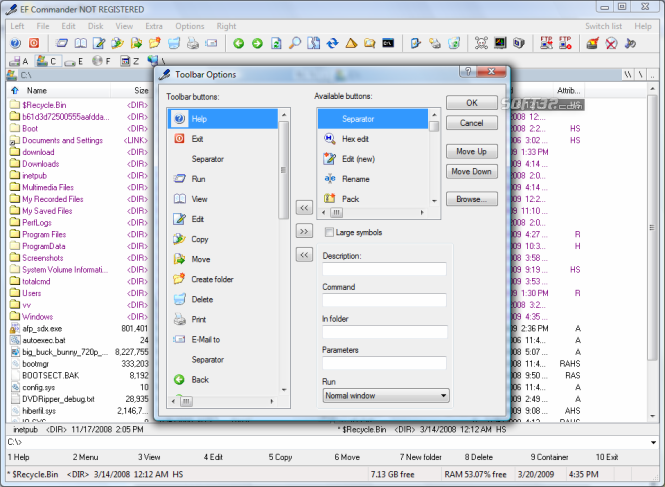Click the Move Down button
The width and height of the screenshot is (665, 487).
[x=472, y=171]
